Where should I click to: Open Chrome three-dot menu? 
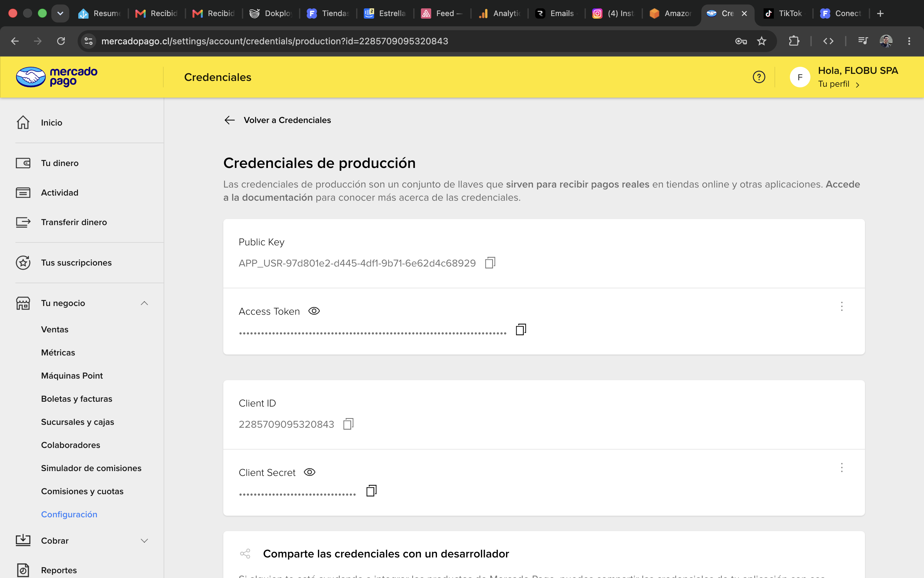tap(909, 41)
